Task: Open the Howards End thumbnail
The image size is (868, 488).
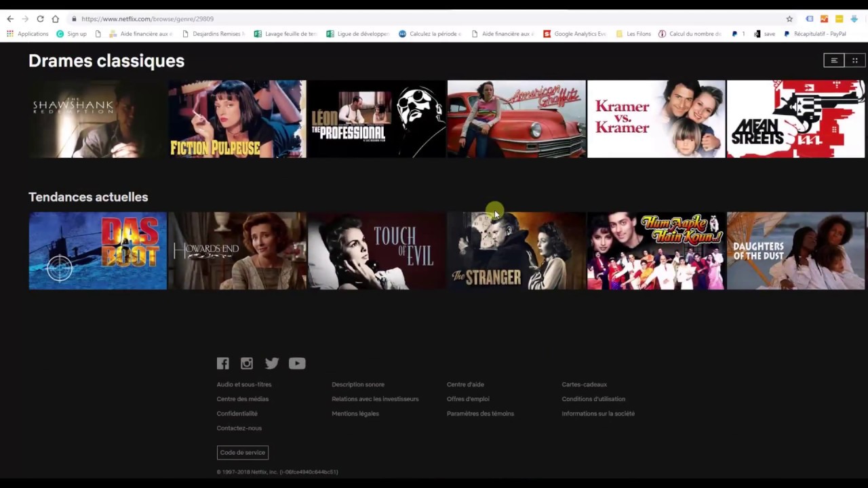Action: click(237, 251)
